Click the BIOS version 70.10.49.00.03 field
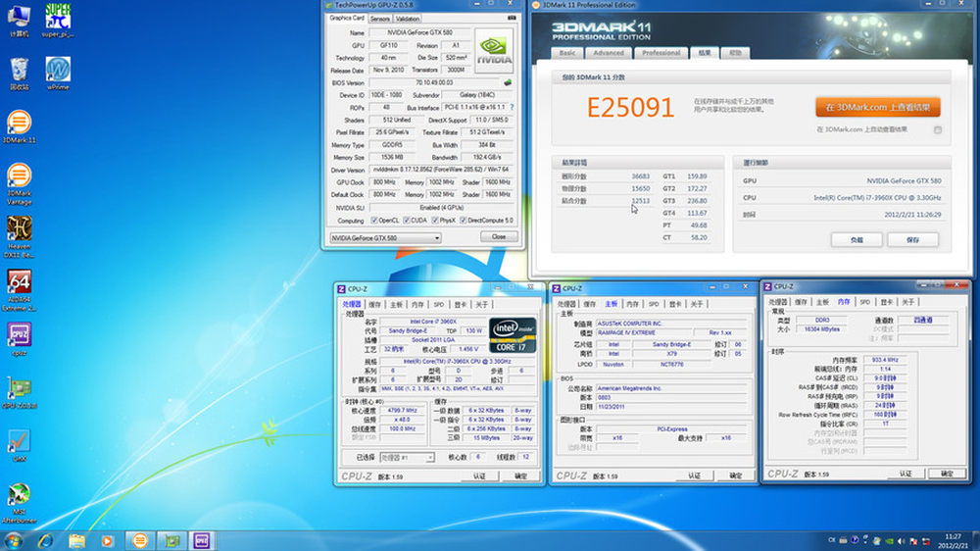 [434, 82]
